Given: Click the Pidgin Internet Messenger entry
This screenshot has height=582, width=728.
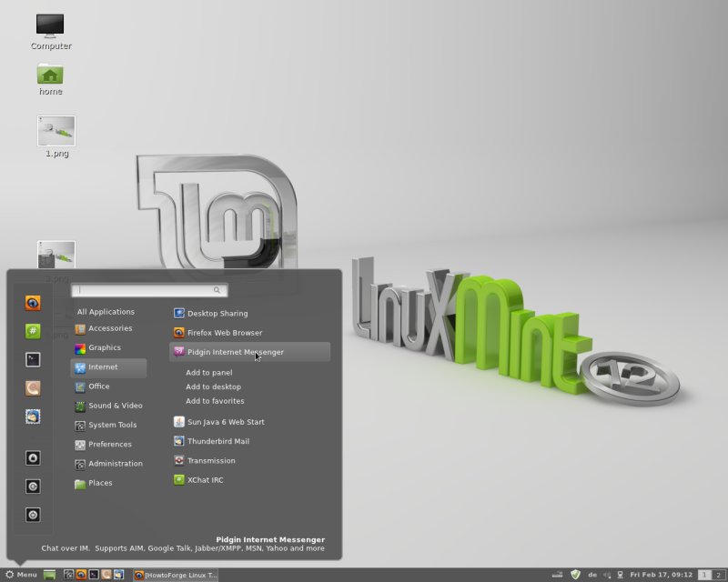Looking at the screenshot, I should tap(249, 352).
